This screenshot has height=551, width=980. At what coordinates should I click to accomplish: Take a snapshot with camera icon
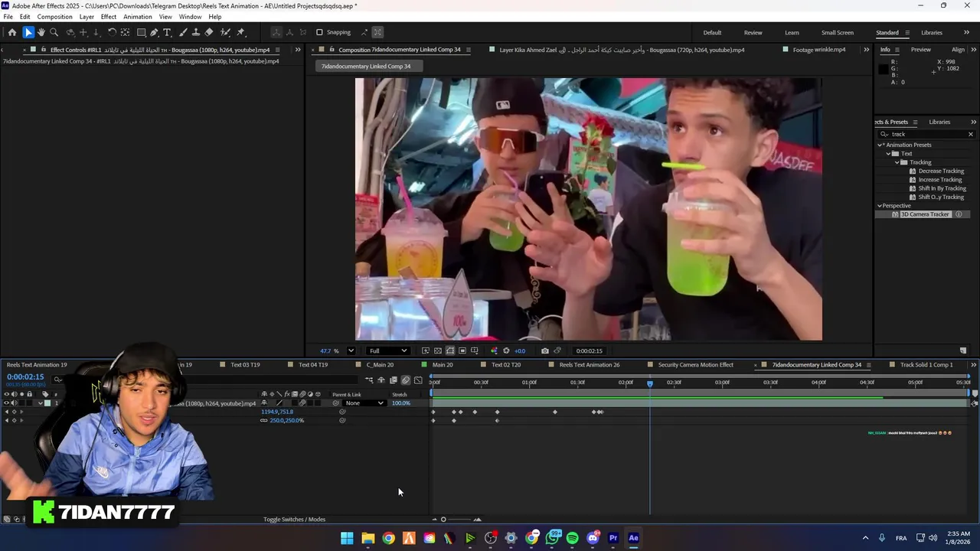tap(544, 350)
